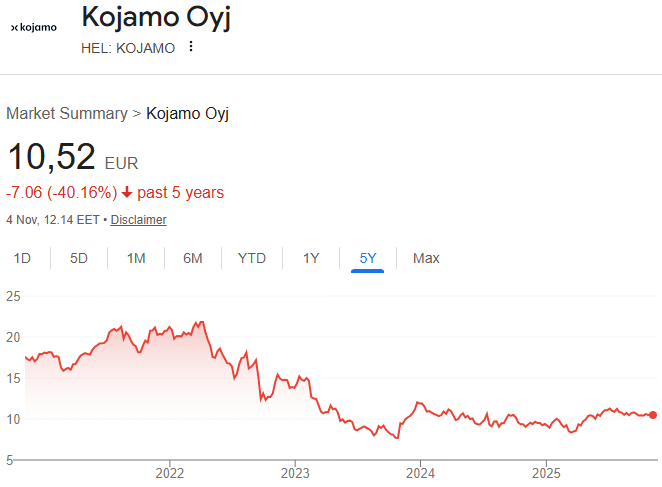Click the red down arrow indicator

tap(127, 192)
